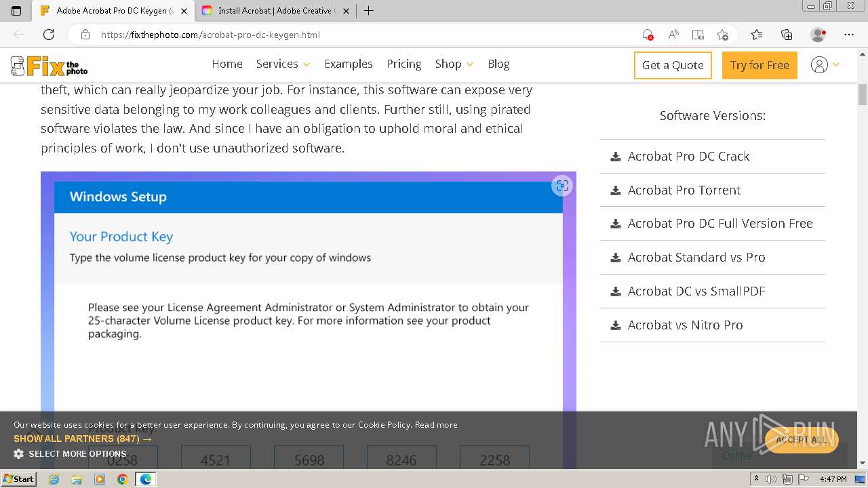Click the Get a Quote button
The width and height of the screenshot is (868, 488).
click(673, 65)
